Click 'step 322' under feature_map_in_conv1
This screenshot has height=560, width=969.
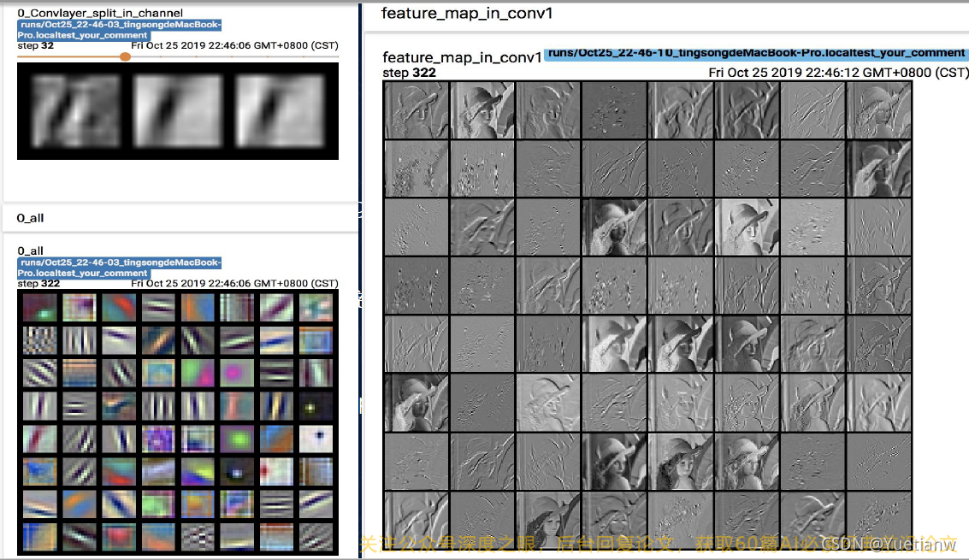click(409, 73)
